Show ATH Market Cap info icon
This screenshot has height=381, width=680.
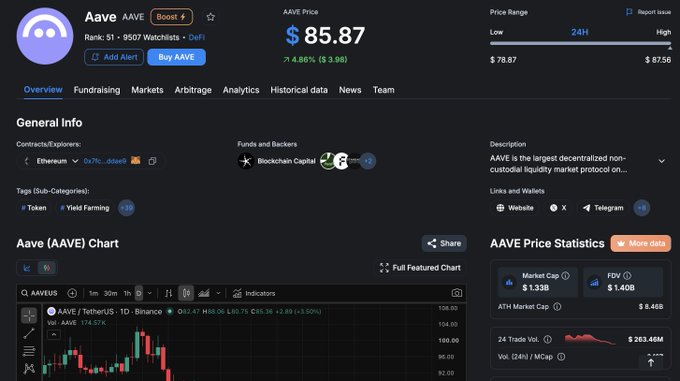(x=557, y=306)
